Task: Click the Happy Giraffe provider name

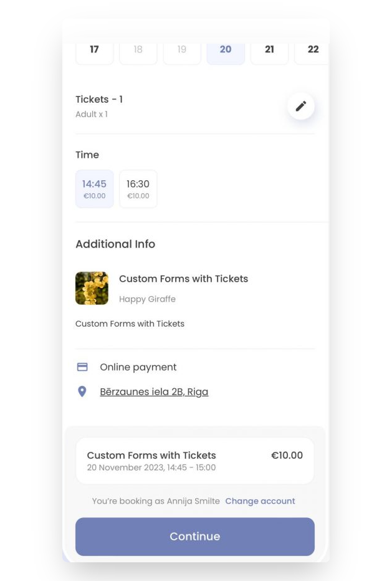Action: coord(147,299)
